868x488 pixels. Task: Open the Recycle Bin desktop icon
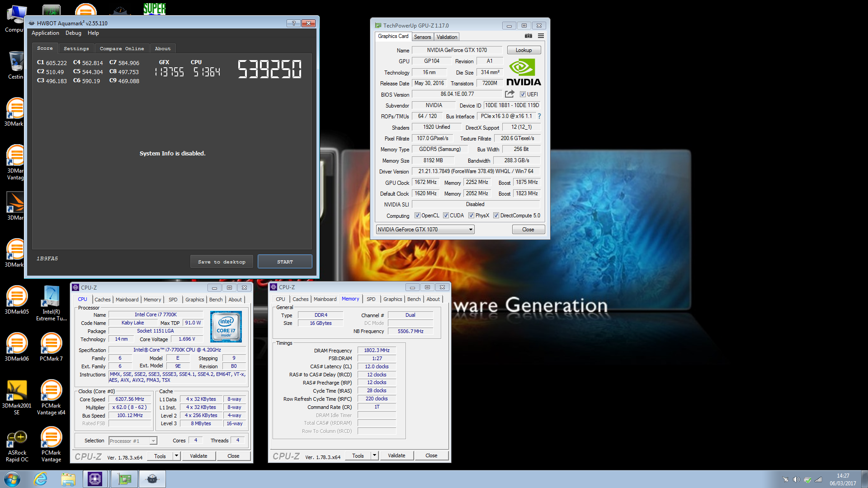click(16, 66)
